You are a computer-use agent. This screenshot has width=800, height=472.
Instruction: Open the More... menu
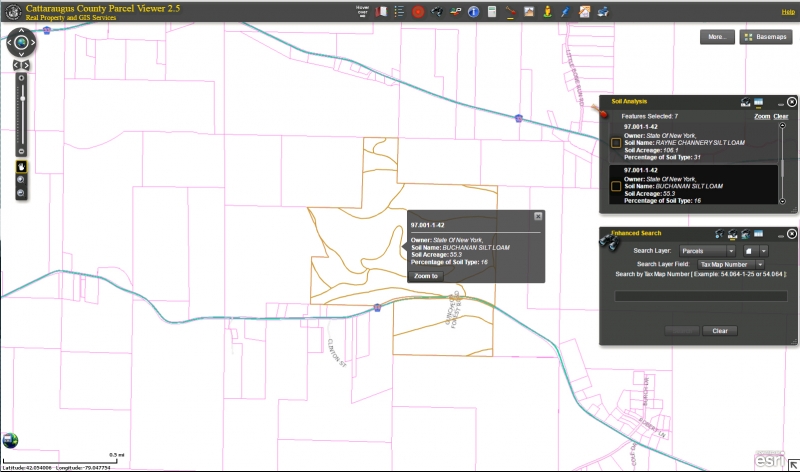point(716,37)
